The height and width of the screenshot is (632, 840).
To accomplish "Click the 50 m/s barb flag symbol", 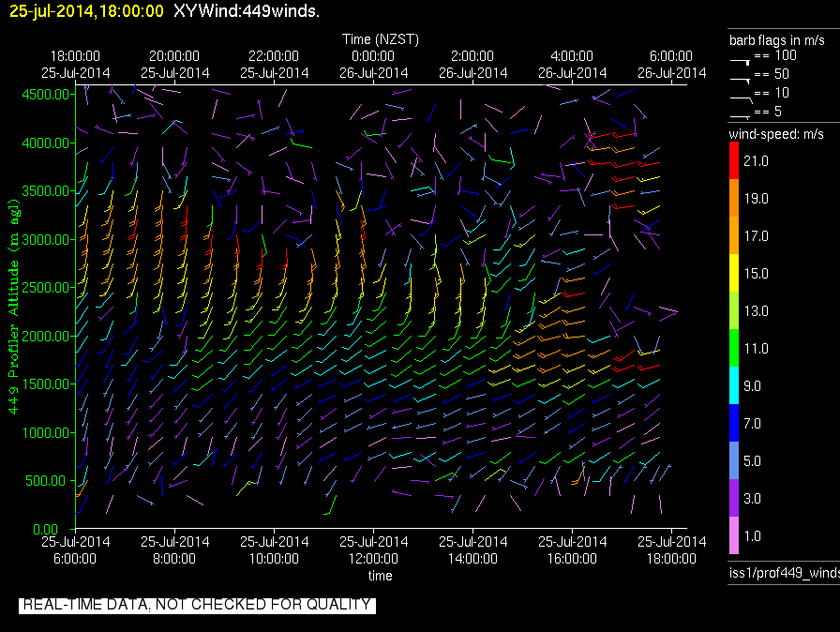I will tap(740, 81).
